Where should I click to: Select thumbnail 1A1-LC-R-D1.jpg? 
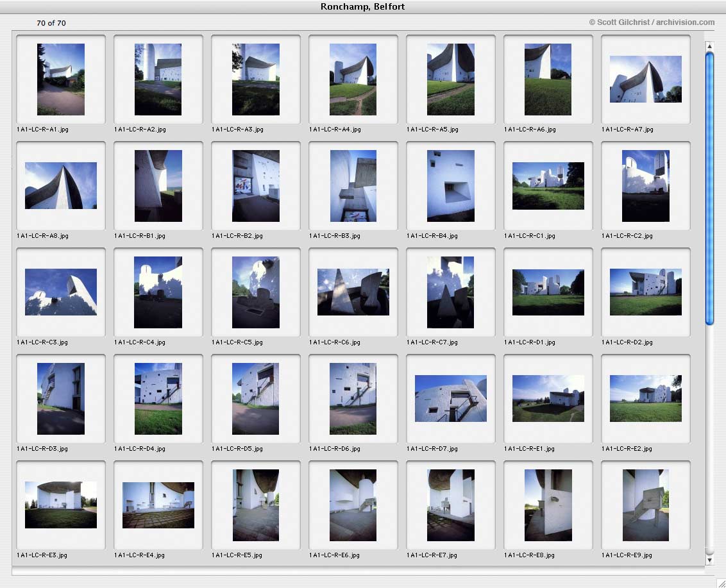[548, 292]
